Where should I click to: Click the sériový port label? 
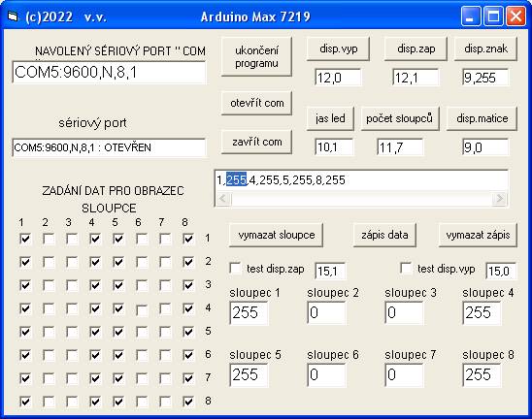[x=92, y=123]
